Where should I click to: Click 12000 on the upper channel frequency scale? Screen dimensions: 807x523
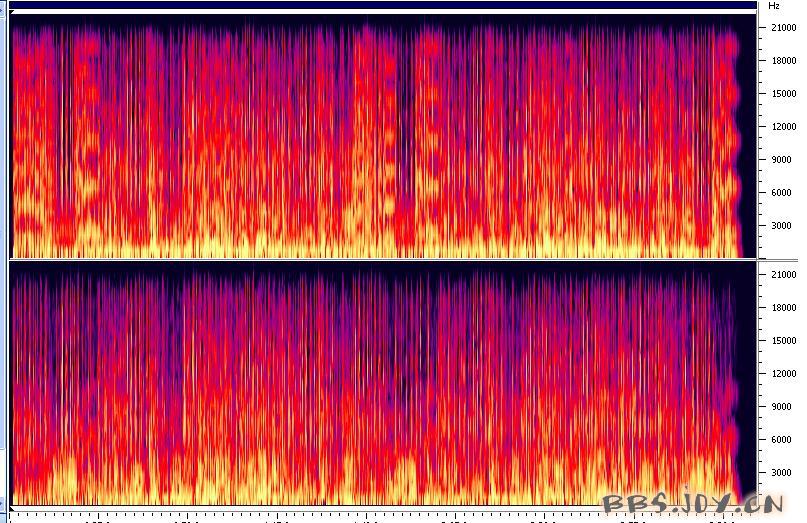click(784, 127)
